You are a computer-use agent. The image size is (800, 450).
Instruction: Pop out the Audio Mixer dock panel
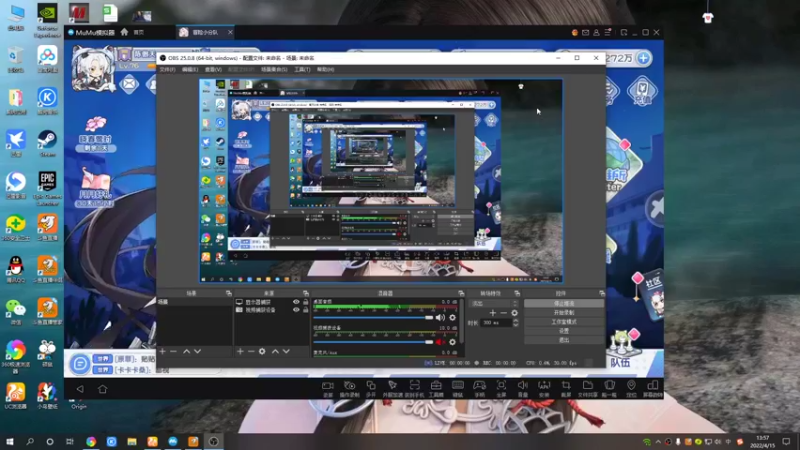[x=461, y=293]
